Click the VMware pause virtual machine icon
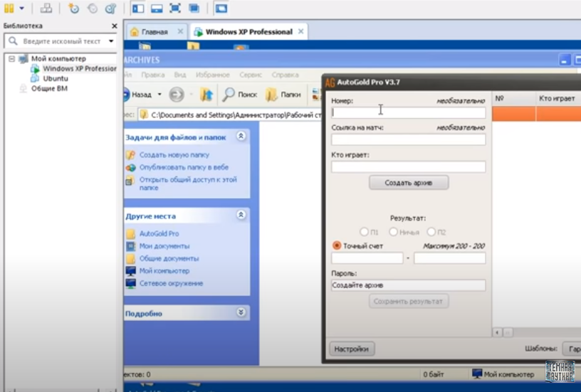Viewport: 581px width, 392px height. point(9,9)
